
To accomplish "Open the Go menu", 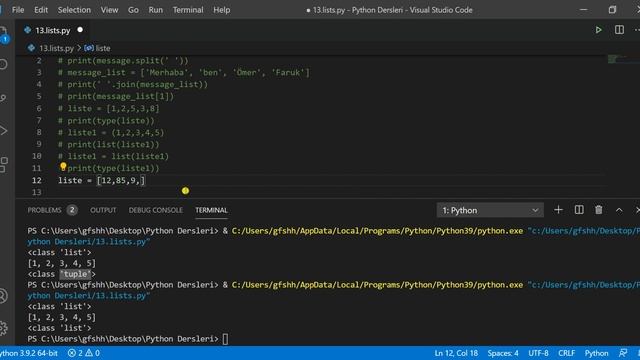I will [133, 10].
